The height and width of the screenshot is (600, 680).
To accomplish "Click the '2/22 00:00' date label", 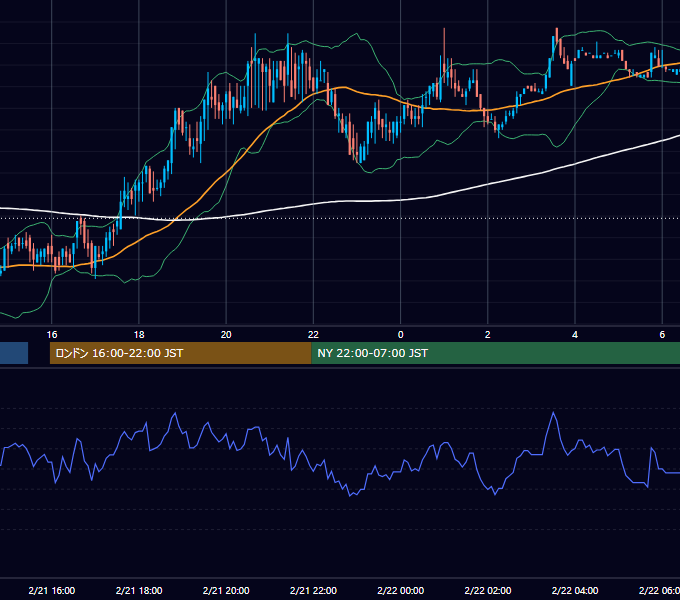I will pyautogui.click(x=400, y=590).
